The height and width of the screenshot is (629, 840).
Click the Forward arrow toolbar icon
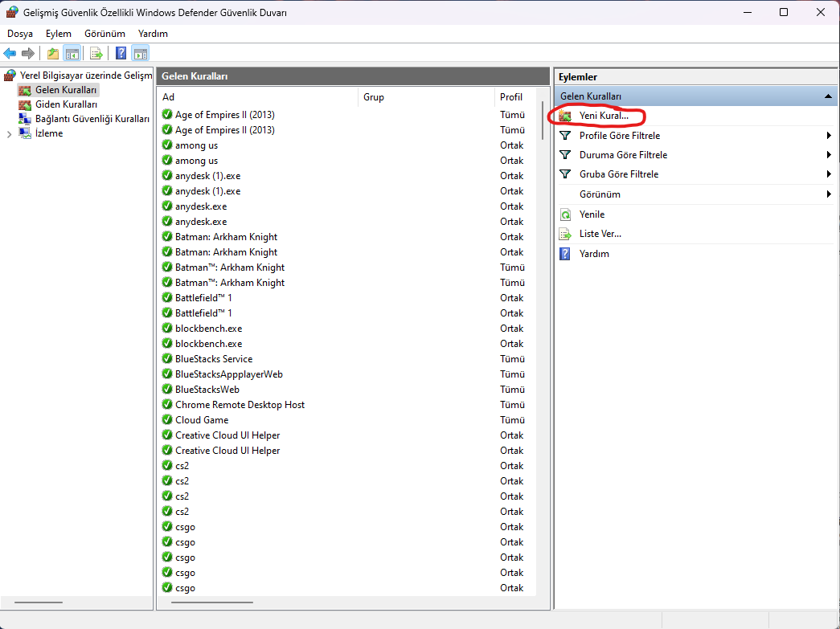[28, 53]
